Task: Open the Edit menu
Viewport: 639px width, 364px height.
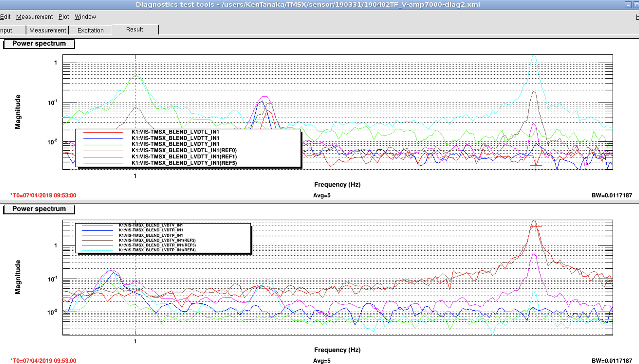Action: coord(5,17)
